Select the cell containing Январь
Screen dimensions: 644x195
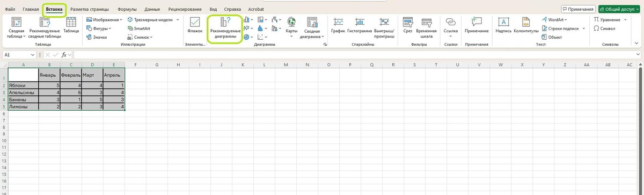(49, 75)
